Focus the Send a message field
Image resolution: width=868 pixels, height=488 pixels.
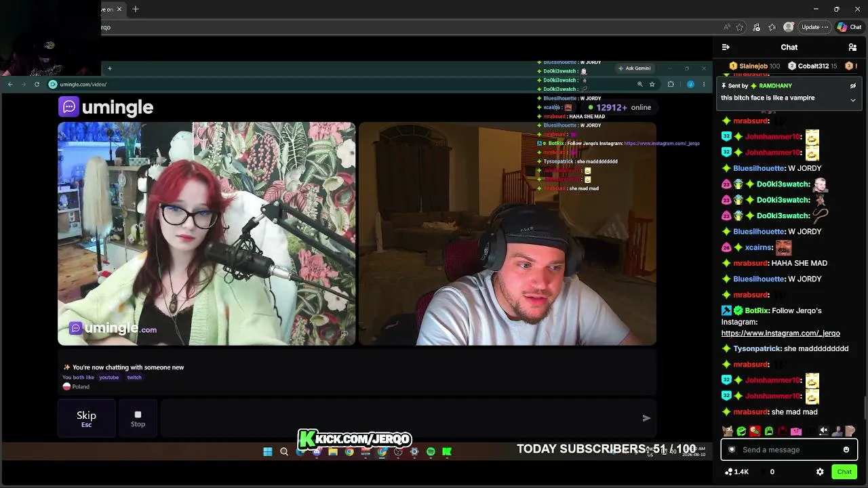(789, 449)
